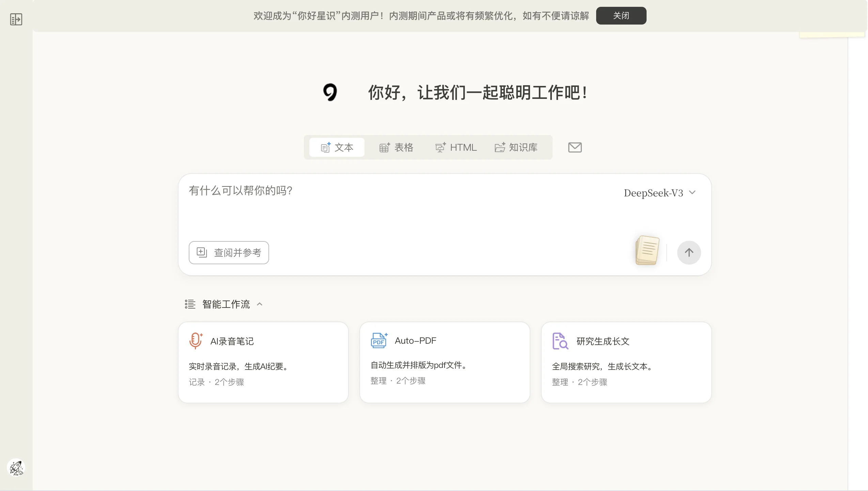This screenshot has height=491, width=868.
Task: Click the sidebar collapse icon at top left
Action: (x=15, y=19)
